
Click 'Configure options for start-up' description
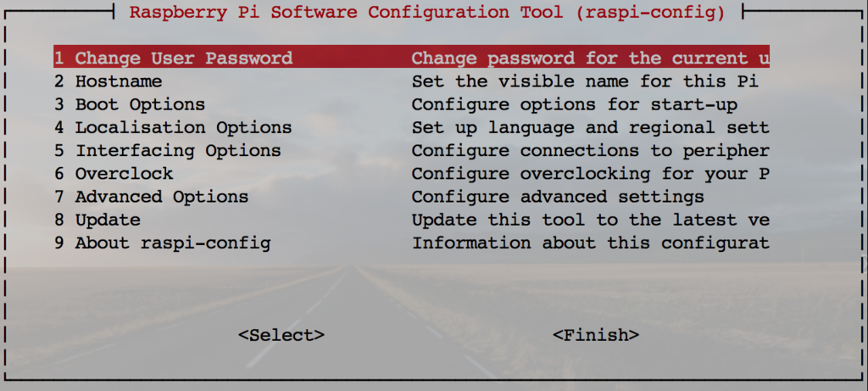pyautogui.click(x=574, y=104)
